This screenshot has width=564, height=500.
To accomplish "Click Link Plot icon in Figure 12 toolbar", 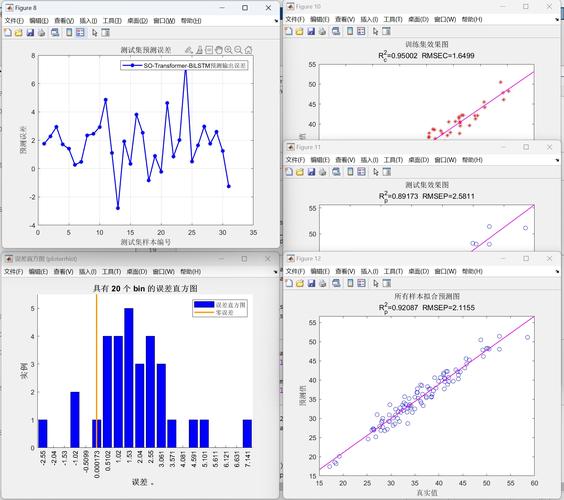I will 336,283.
